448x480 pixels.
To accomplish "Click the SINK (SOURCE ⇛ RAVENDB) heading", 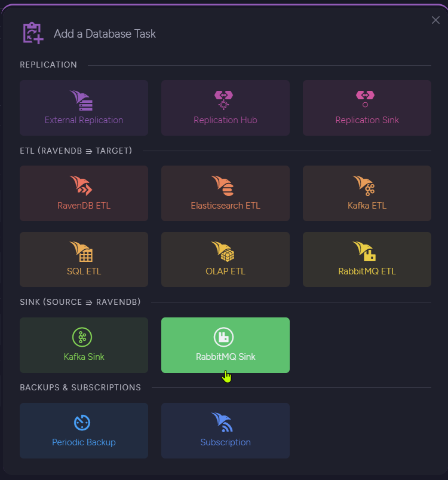I will pos(80,302).
